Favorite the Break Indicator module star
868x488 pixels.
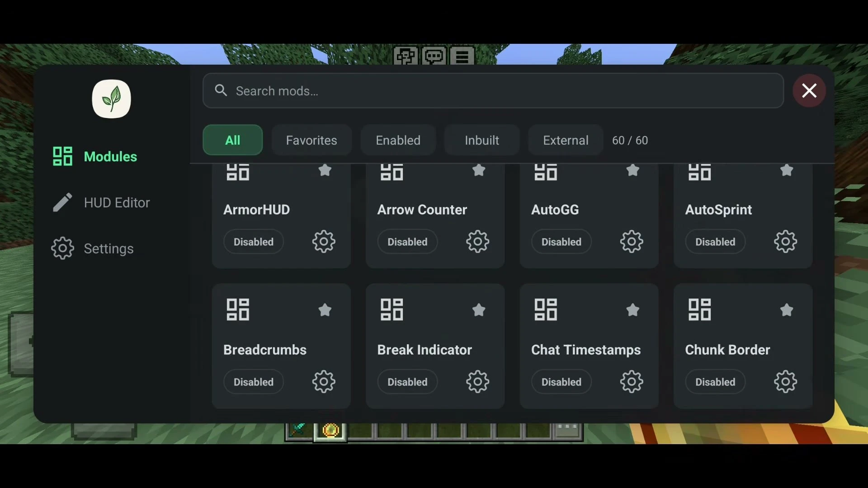click(x=479, y=310)
